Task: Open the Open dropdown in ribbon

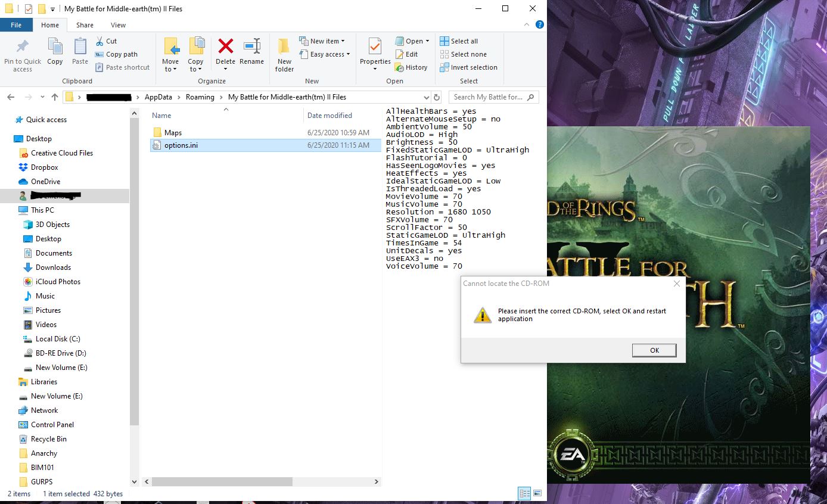Action: (412, 41)
